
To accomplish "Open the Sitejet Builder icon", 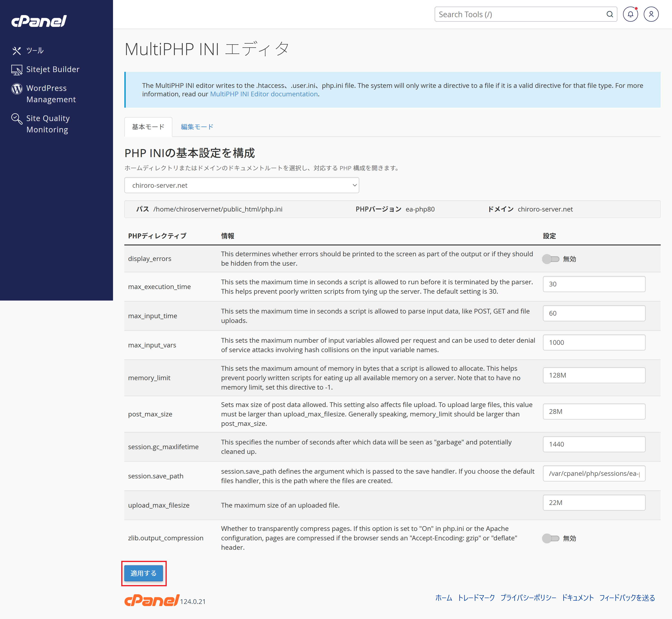I will pyautogui.click(x=17, y=70).
